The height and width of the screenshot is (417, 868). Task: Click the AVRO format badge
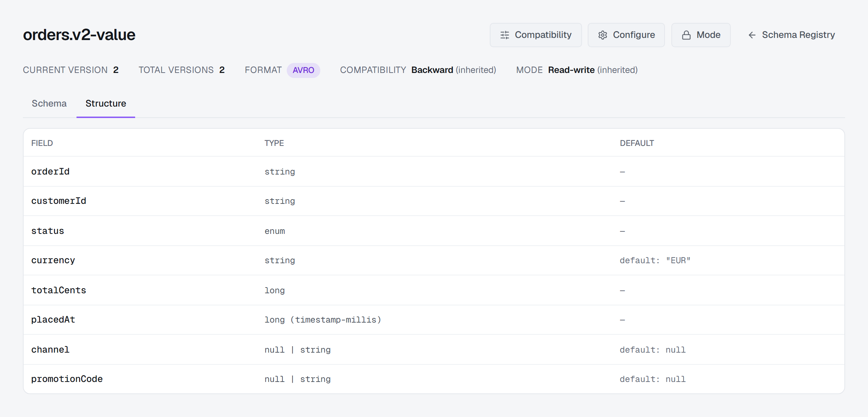[303, 70]
